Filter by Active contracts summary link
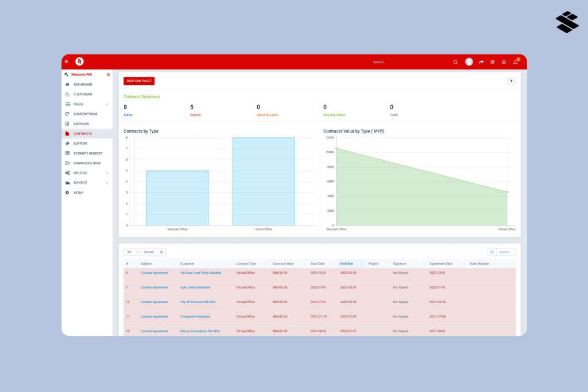 point(128,115)
